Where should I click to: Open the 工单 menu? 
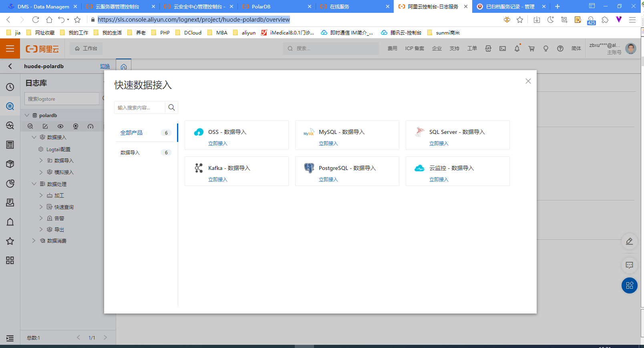(472, 49)
